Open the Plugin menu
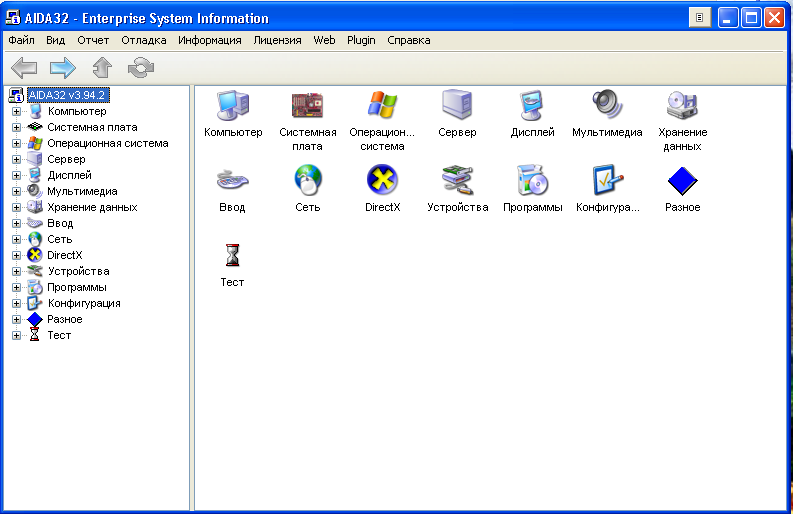This screenshot has height=514, width=793. pos(361,40)
